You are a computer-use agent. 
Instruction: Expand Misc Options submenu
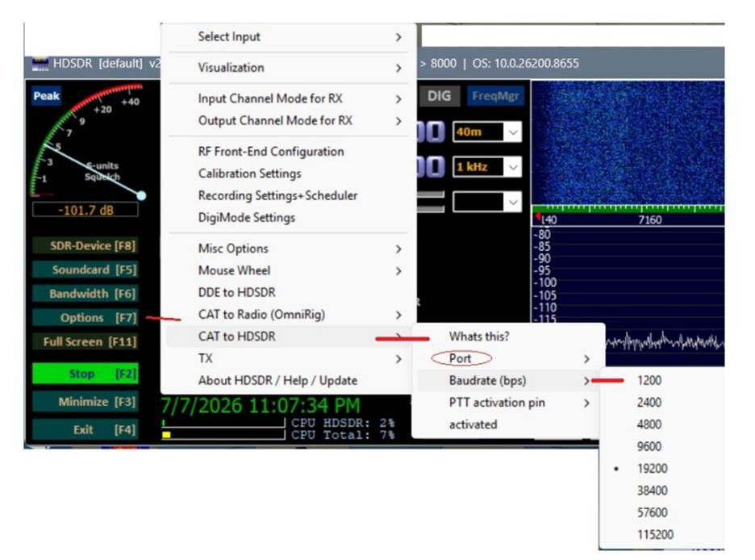pyautogui.click(x=288, y=249)
